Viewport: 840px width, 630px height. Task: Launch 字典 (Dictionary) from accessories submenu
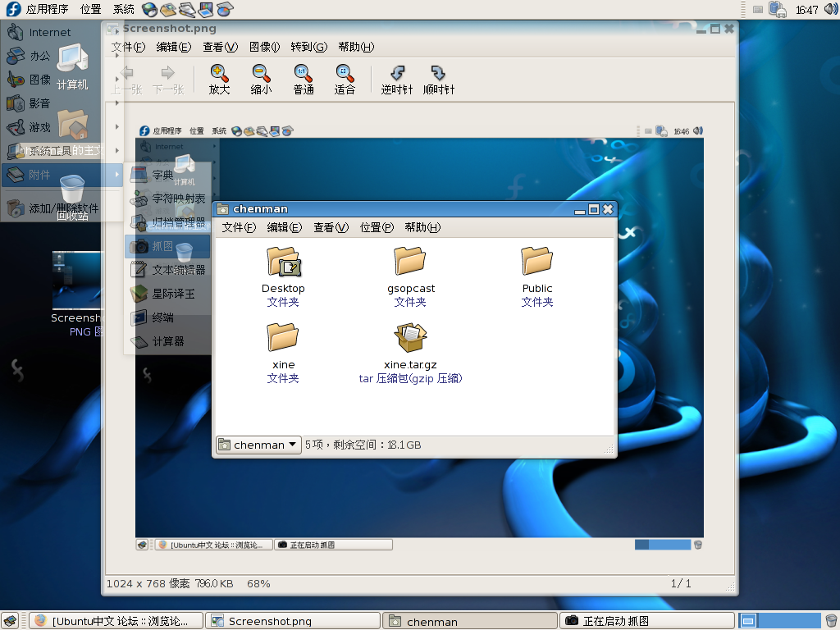167,175
